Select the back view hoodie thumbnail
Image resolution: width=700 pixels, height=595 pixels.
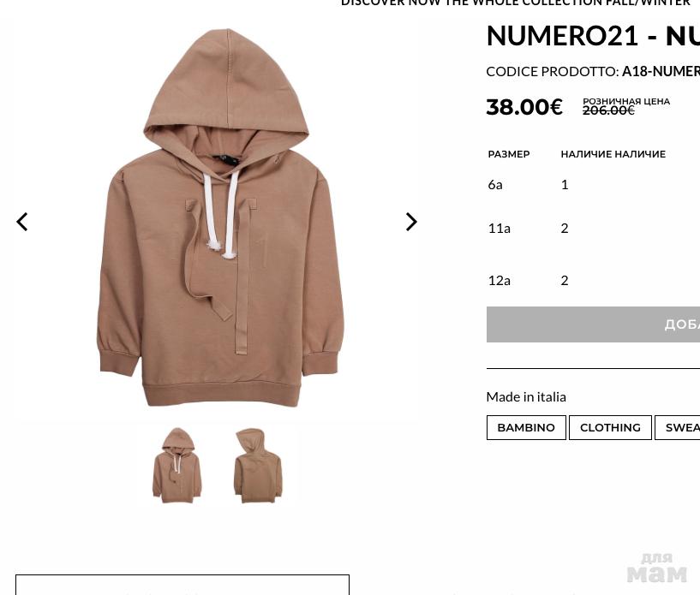point(258,466)
